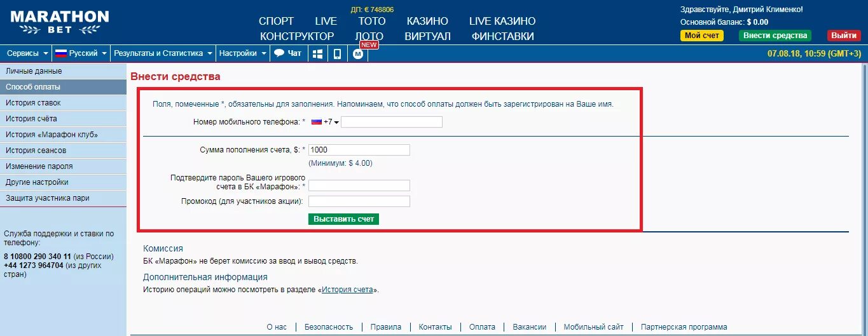This screenshot has height=336, width=868.
Task: Open the О нас footer link
Action: (x=277, y=327)
